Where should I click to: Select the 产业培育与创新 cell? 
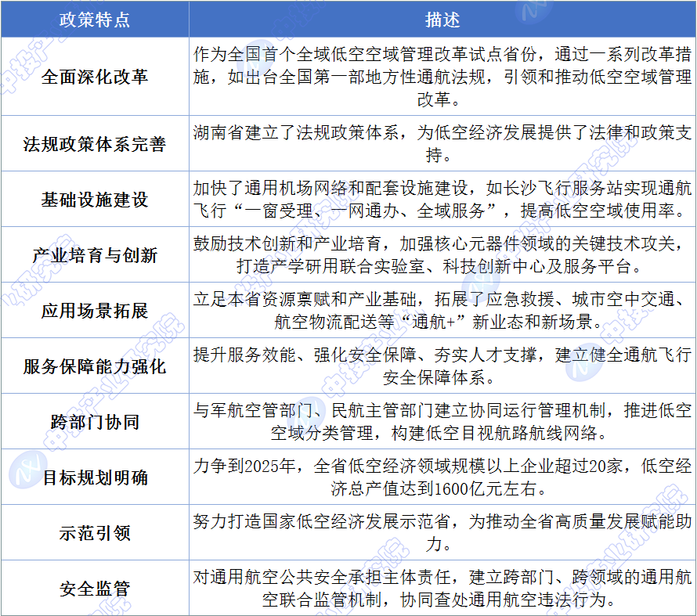tap(95, 255)
